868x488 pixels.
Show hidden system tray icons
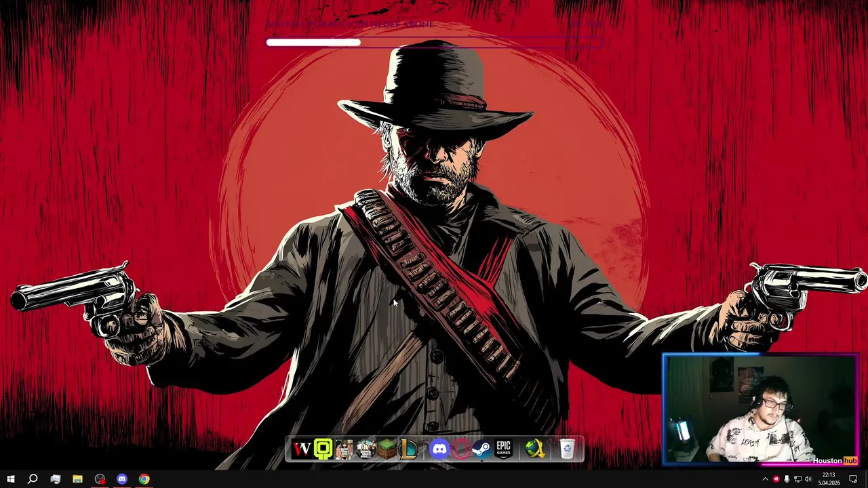tap(766, 479)
